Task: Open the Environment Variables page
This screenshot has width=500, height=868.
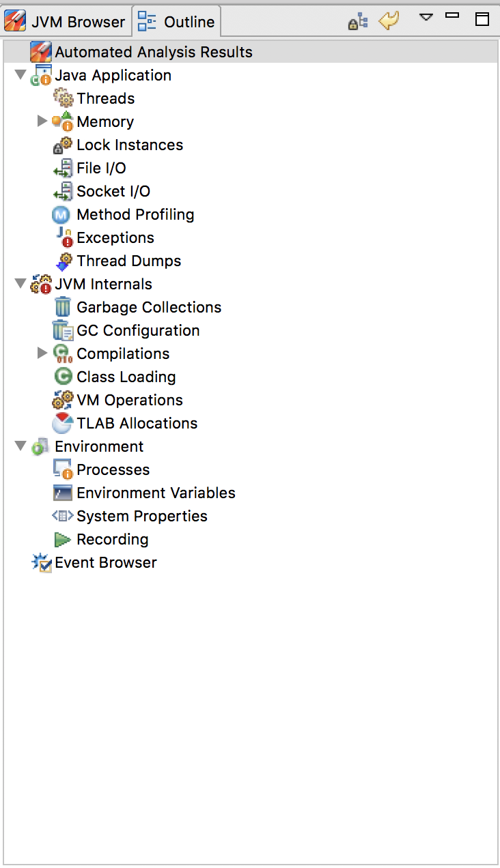Action: 156,493
